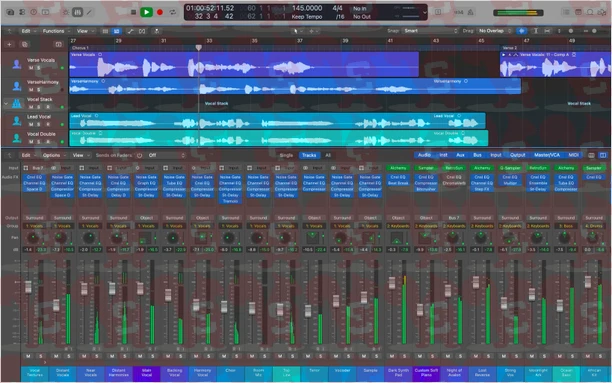Stop the transport
Viewport: 612px width, 383px height.
(x=133, y=12)
